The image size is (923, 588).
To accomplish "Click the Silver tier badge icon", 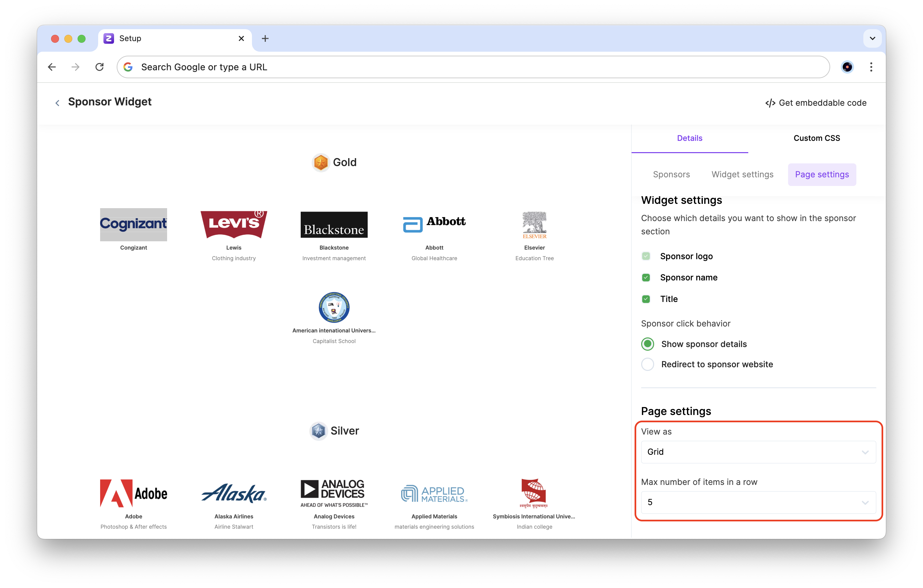I will pos(318,431).
